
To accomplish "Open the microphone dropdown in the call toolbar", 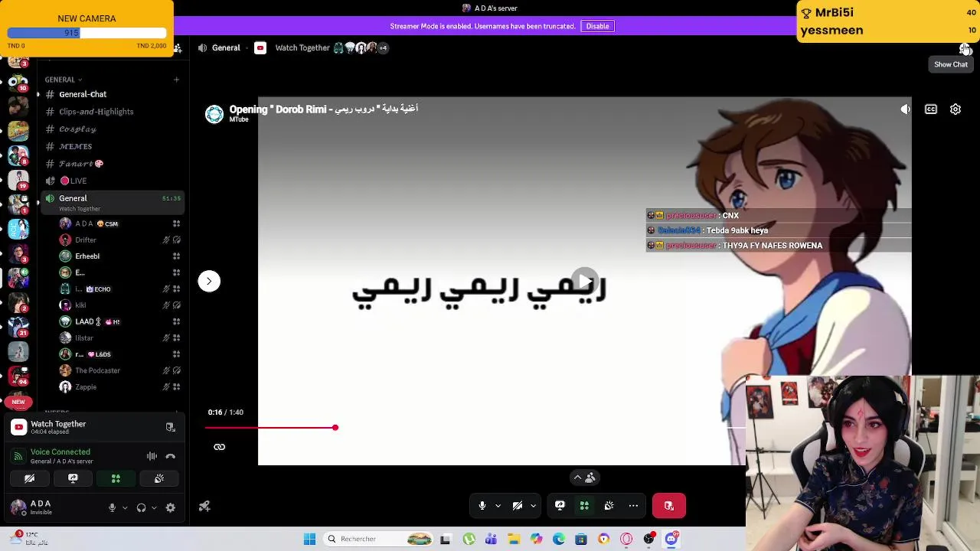I will (x=498, y=506).
